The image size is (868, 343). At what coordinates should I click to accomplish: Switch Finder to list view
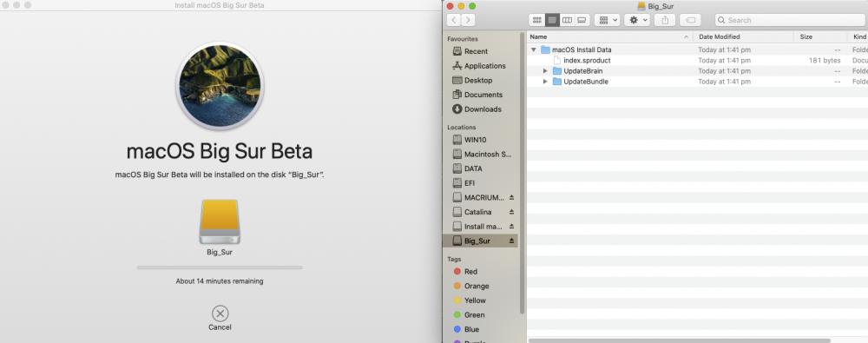pos(552,20)
